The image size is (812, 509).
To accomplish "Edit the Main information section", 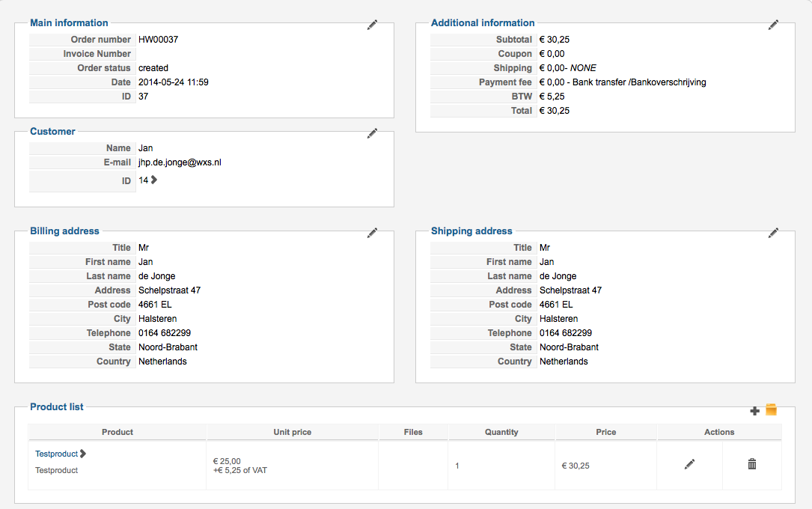I will pos(372,25).
